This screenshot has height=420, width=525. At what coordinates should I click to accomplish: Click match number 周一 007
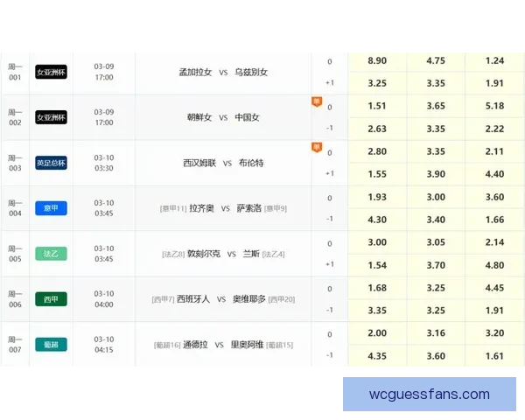[x=15, y=345]
